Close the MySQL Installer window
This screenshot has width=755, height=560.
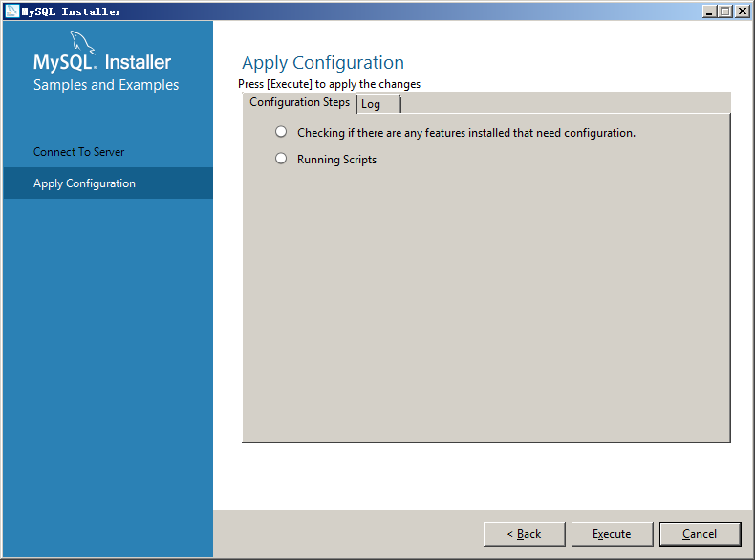742,11
